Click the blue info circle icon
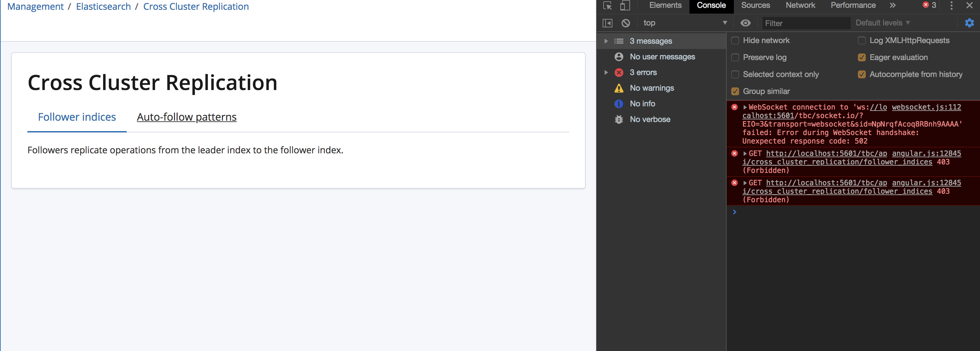980x351 pixels. [619, 103]
